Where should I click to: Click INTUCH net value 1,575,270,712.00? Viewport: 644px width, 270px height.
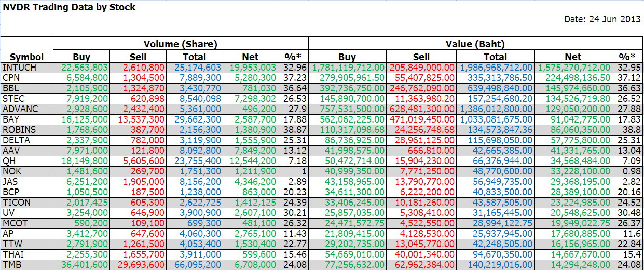pyautogui.click(x=573, y=67)
